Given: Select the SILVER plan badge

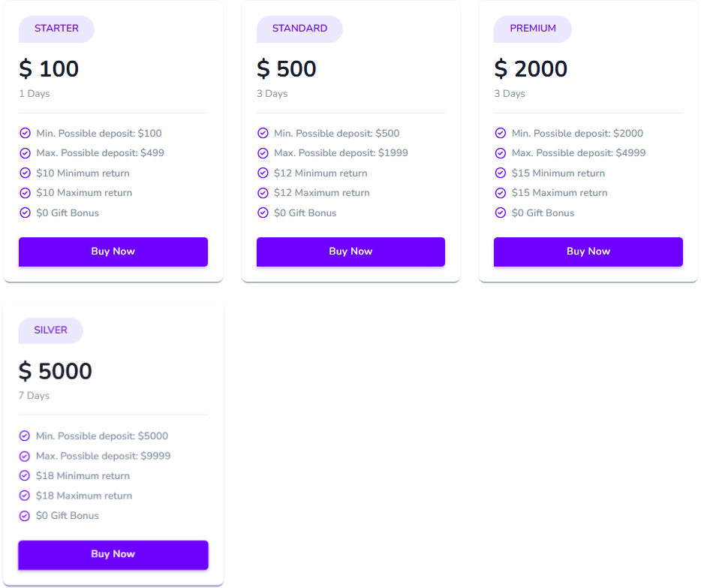Looking at the screenshot, I should pos(50,330).
